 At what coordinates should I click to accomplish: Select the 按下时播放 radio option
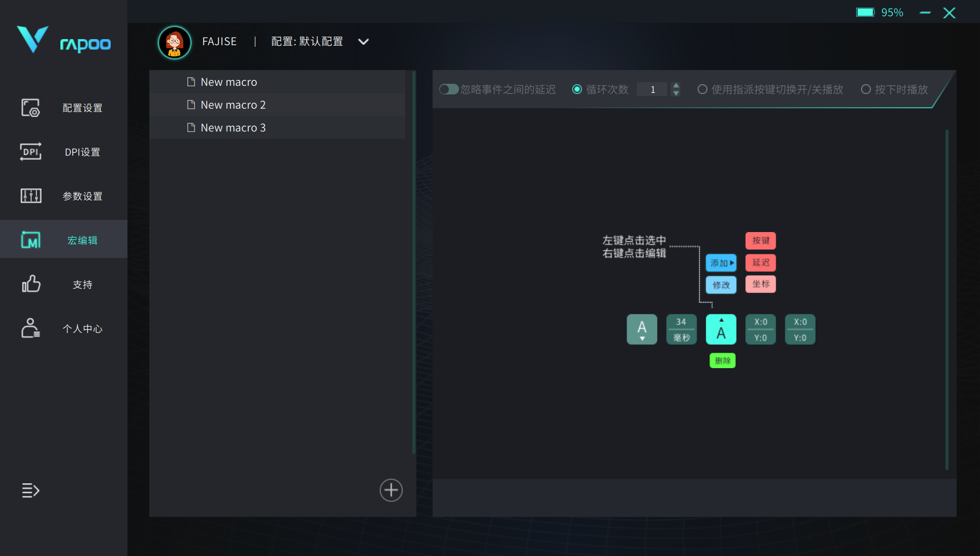pos(866,89)
